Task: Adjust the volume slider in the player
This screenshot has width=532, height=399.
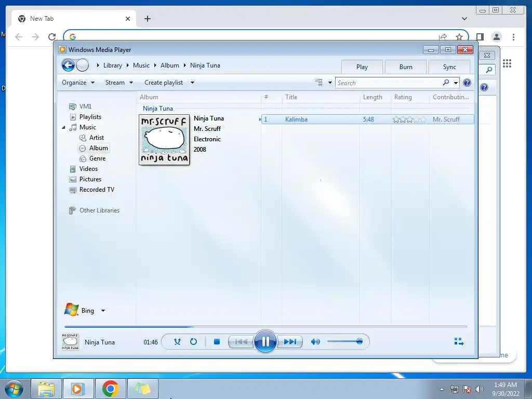Action: 345,341
